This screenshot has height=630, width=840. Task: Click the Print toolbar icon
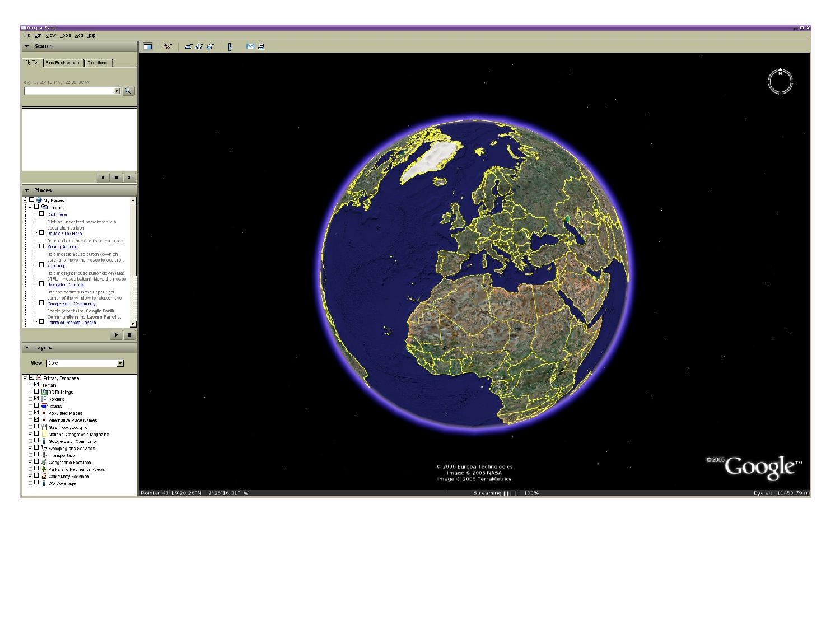(x=261, y=46)
